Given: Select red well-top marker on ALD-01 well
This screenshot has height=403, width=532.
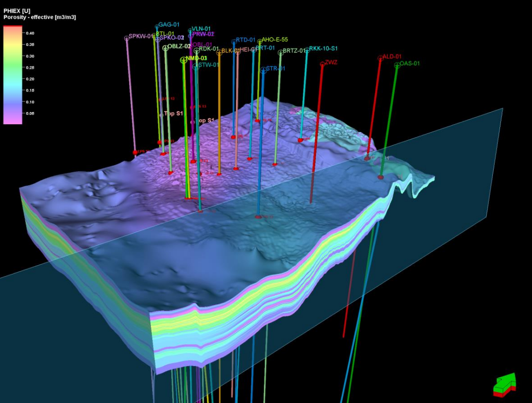Looking at the screenshot, I should point(367,158).
